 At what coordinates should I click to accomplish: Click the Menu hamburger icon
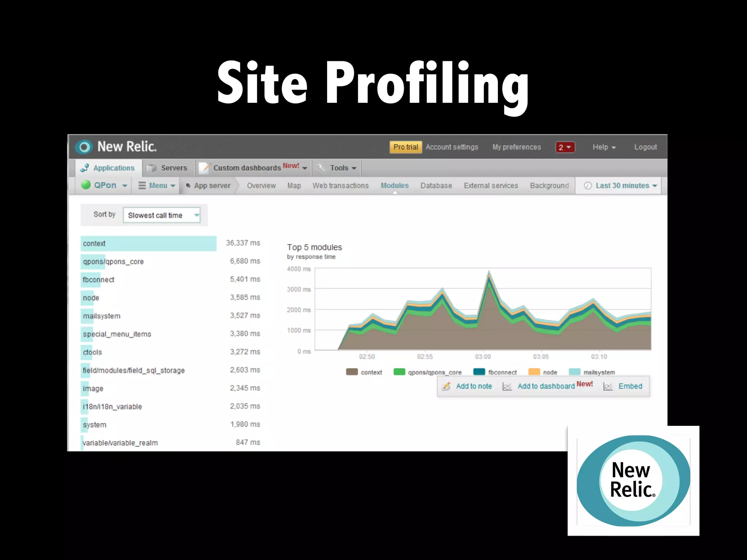(x=142, y=185)
